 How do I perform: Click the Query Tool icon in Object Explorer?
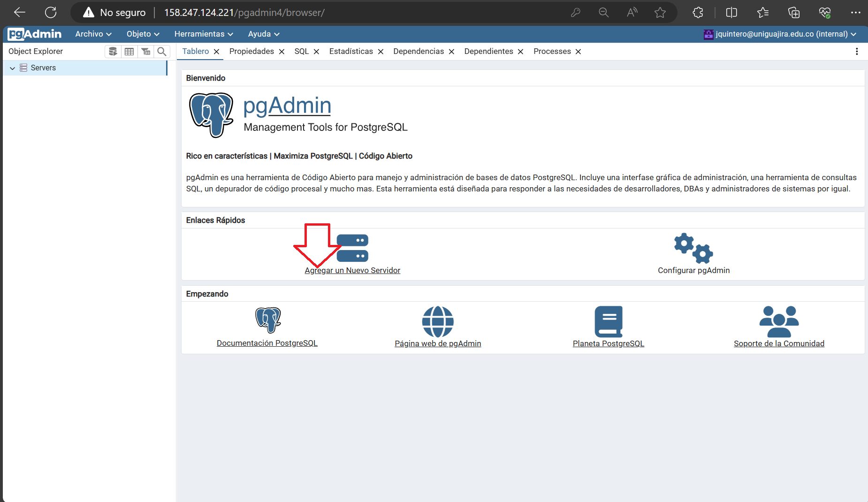point(113,52)
